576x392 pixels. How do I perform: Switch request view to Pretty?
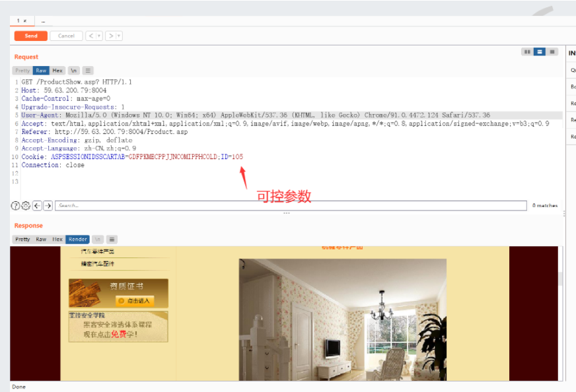click(x=22, y=71)
